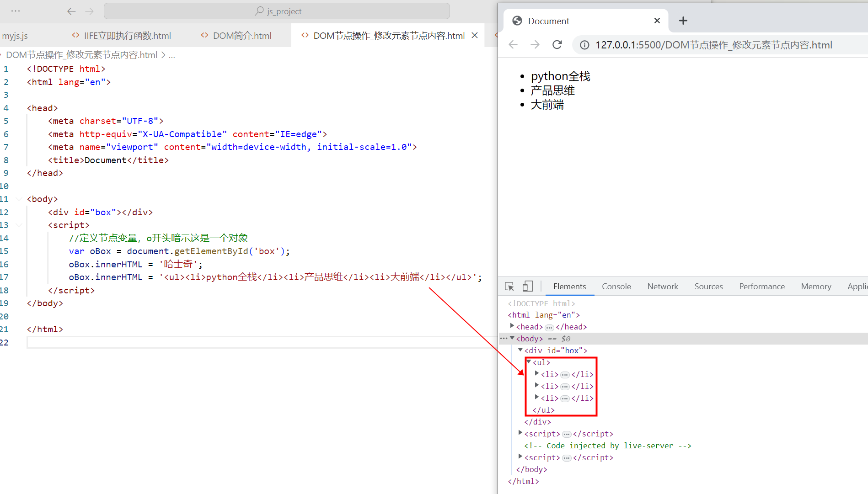This screenshot has width=868, height=494.
Task: Open the VS Code three-dots menu
Action: click(16, 11)
